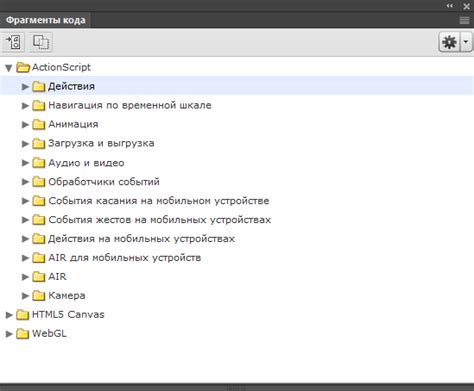Screen dimensions: 474x391
Task: Collapse the panel with the double-arrow icon
Action: (x=450, y=6)
